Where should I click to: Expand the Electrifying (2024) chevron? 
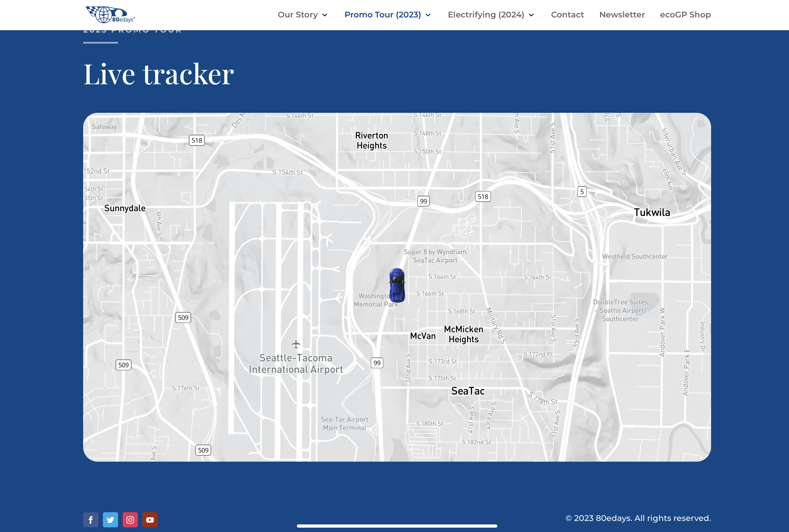pyautogui.click(x=531, y=15)
